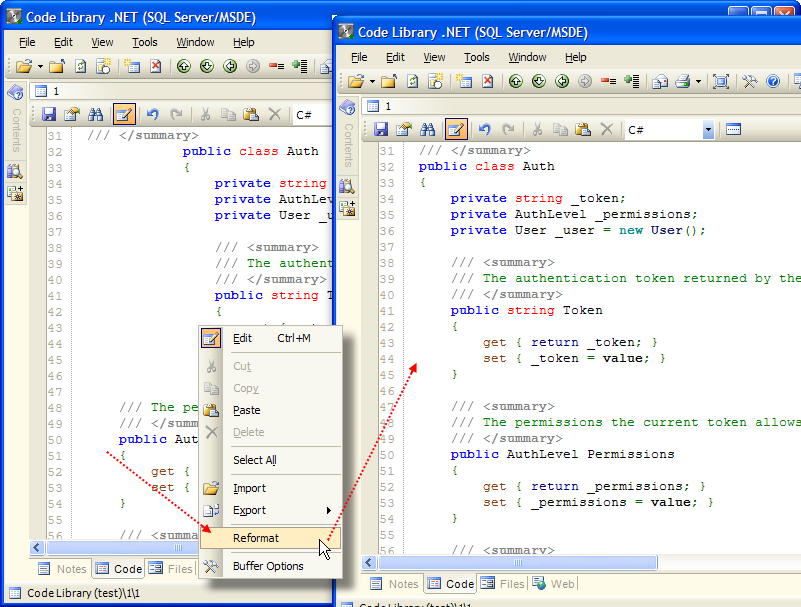
Task: Click the ruler/line icon right of C# dropdown
Action: pyautogui.click(x=733, y=129)
